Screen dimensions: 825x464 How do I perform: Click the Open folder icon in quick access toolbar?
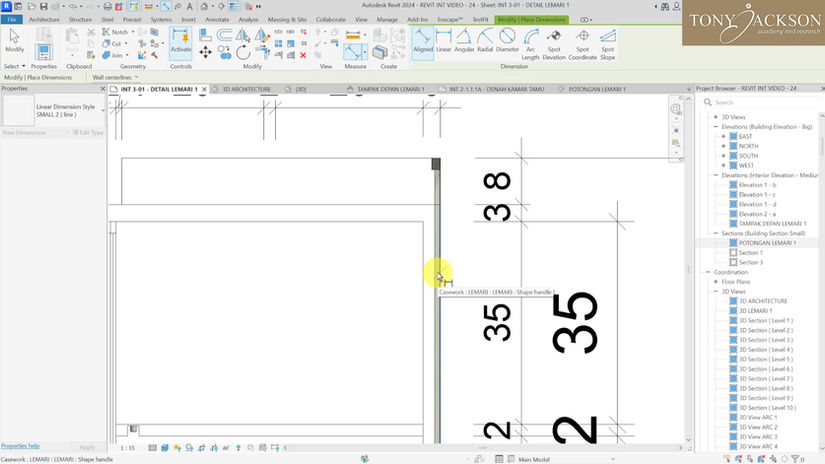31,6
